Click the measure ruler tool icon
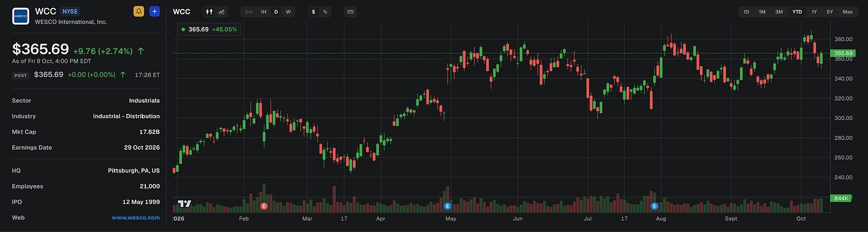The width and height of the screenshot is (868, 232). pos(350,11)
